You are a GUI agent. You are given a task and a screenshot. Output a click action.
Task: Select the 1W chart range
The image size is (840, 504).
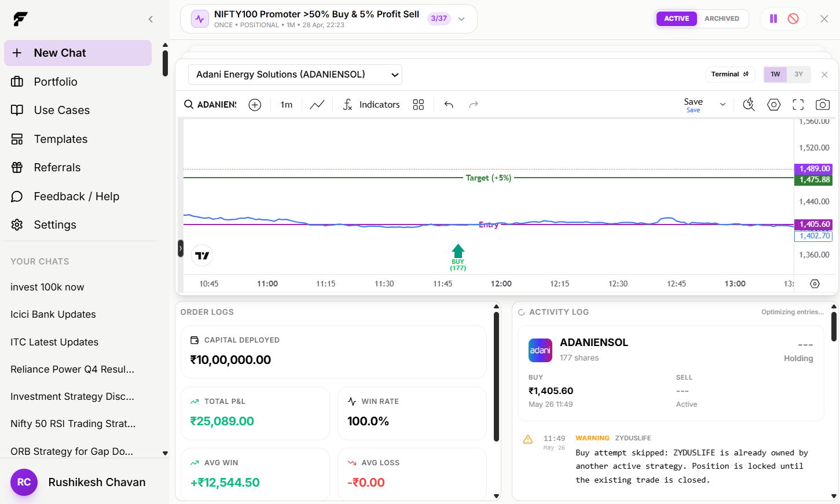(775, 74)
